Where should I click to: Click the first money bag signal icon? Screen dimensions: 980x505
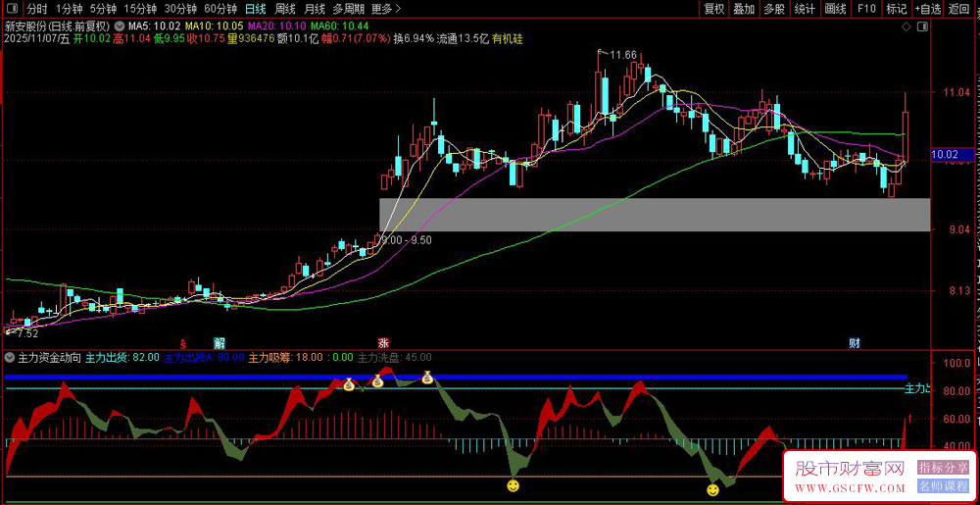pos(349,384)
